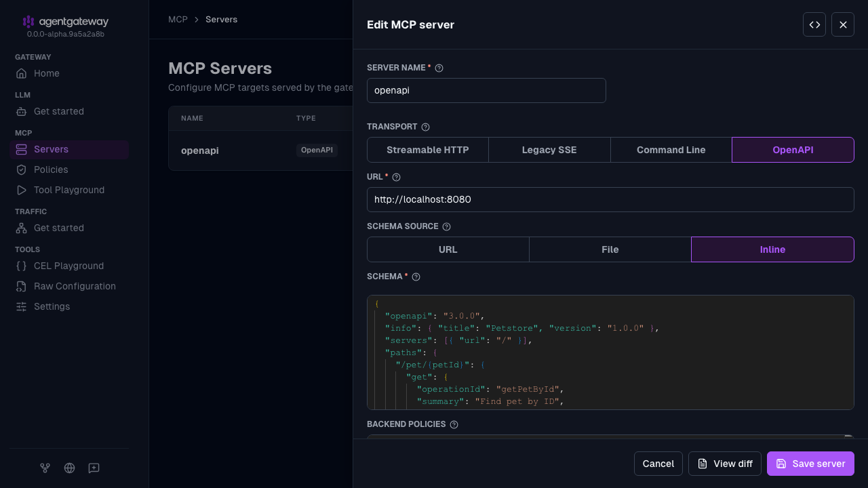The width and height of the screenshot is (868, 488).
Task: Choose Inline as schema source
Action: pos(772,249)
